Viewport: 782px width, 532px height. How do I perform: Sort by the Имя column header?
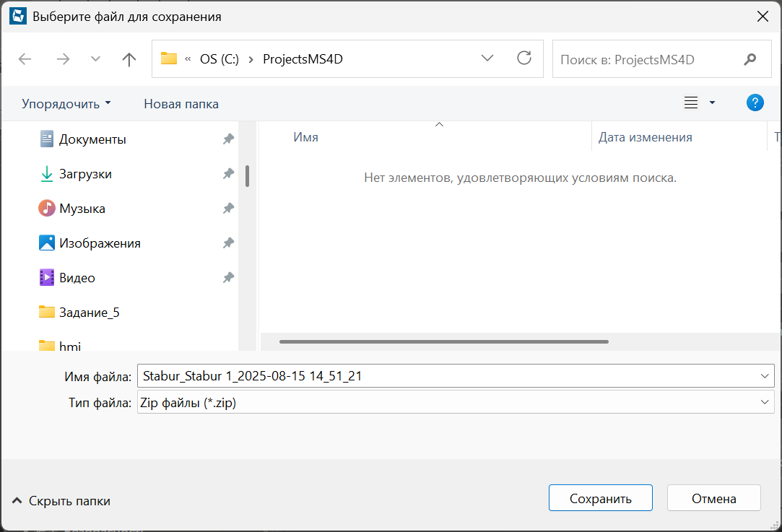pyautogui.click(x=305, y=137)
